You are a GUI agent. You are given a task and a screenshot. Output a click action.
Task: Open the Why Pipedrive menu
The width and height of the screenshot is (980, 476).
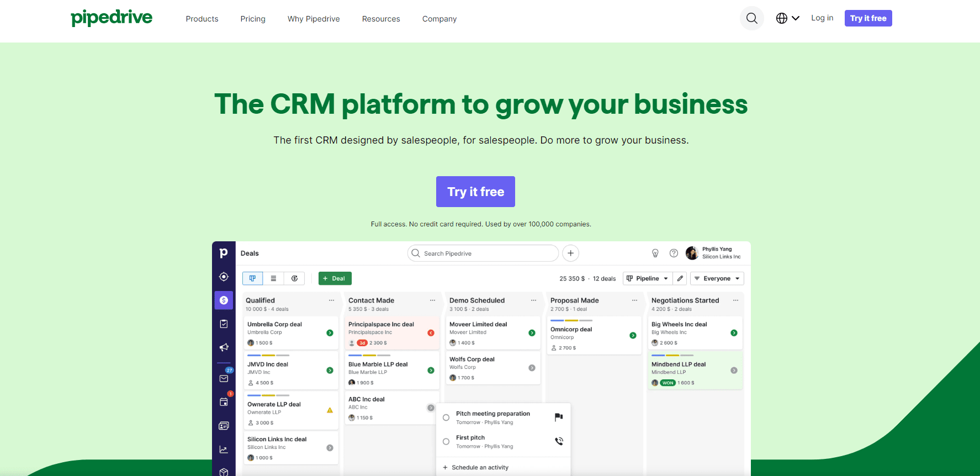[314, 19]
